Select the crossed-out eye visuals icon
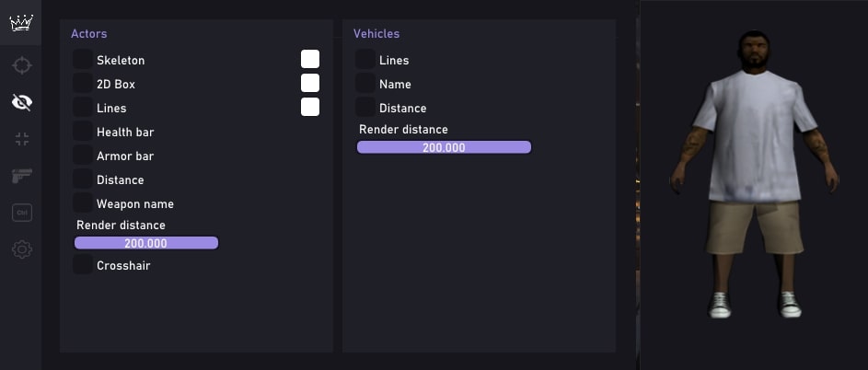Screen dimensions: 868x370 click(x=21, y=102)
